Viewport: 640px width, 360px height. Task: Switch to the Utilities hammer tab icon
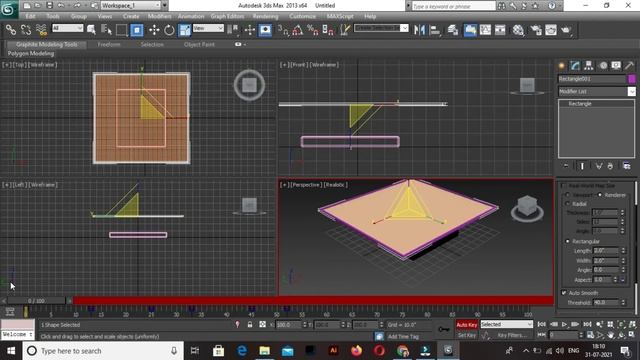click(629, 65)
